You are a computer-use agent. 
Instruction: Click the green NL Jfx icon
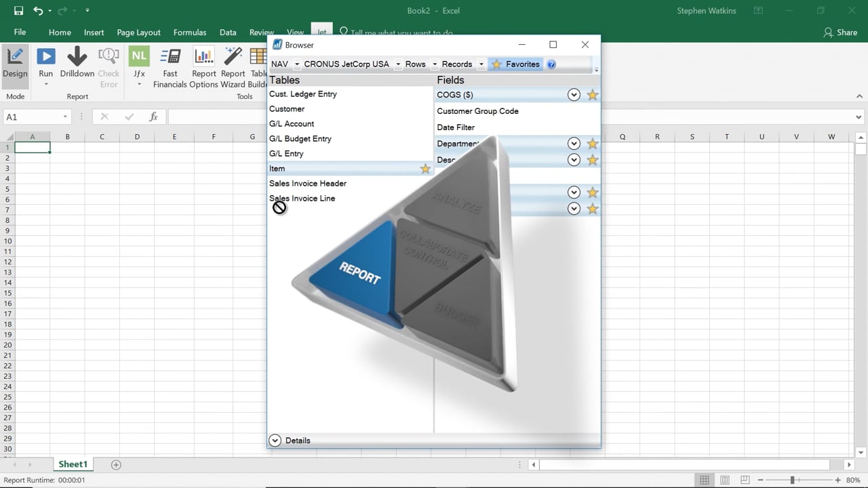(139, 56)
